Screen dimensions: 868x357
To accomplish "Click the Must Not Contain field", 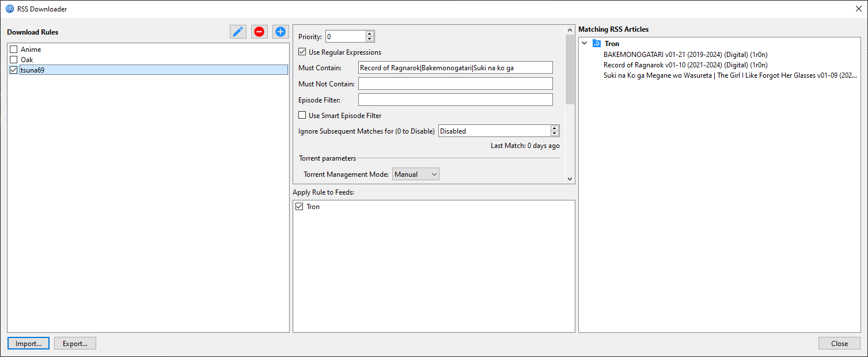I will 455,84.
